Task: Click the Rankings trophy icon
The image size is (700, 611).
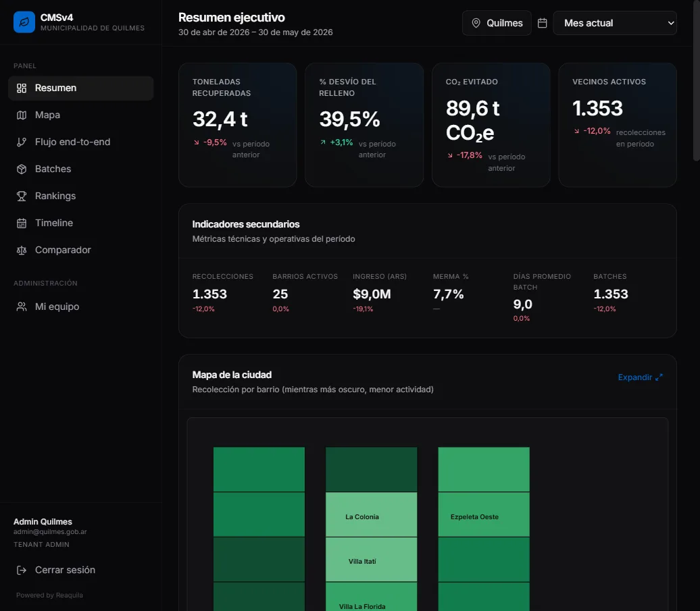Action: (22, 196)
